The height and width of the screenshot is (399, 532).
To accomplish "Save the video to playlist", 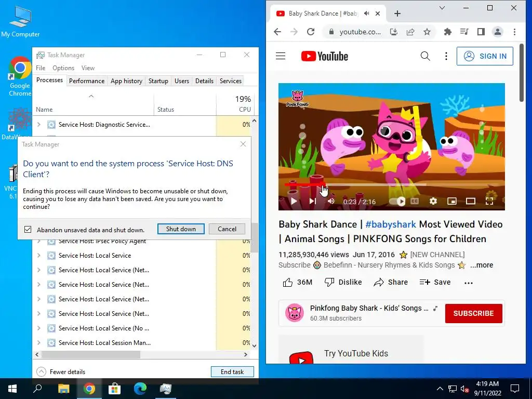I will pos(435,282).
